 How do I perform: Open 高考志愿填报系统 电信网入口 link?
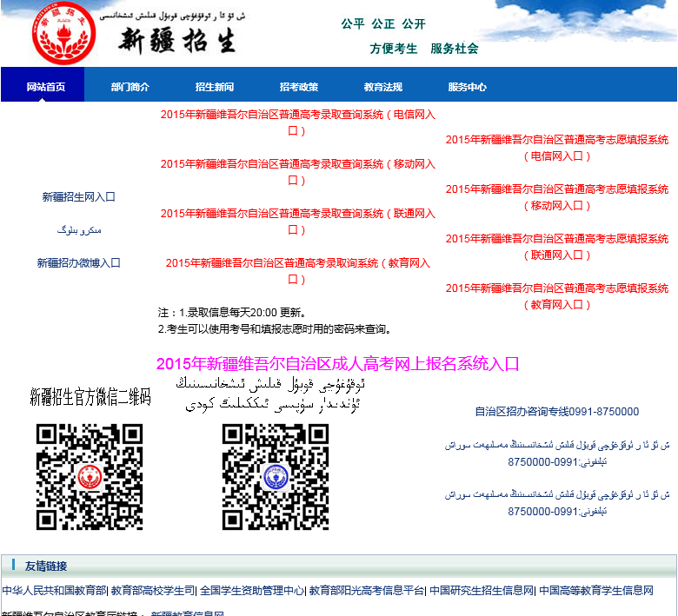(x=557, y=148)
